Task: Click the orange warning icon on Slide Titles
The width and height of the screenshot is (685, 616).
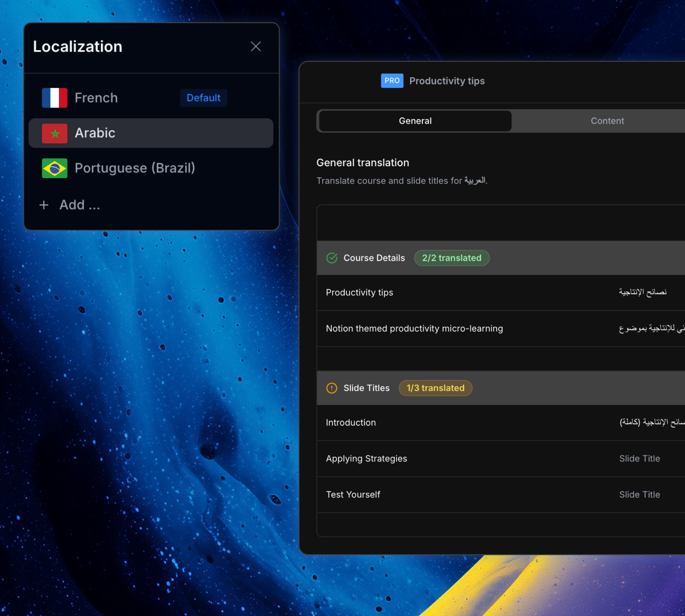Action: tap(332, 388)
